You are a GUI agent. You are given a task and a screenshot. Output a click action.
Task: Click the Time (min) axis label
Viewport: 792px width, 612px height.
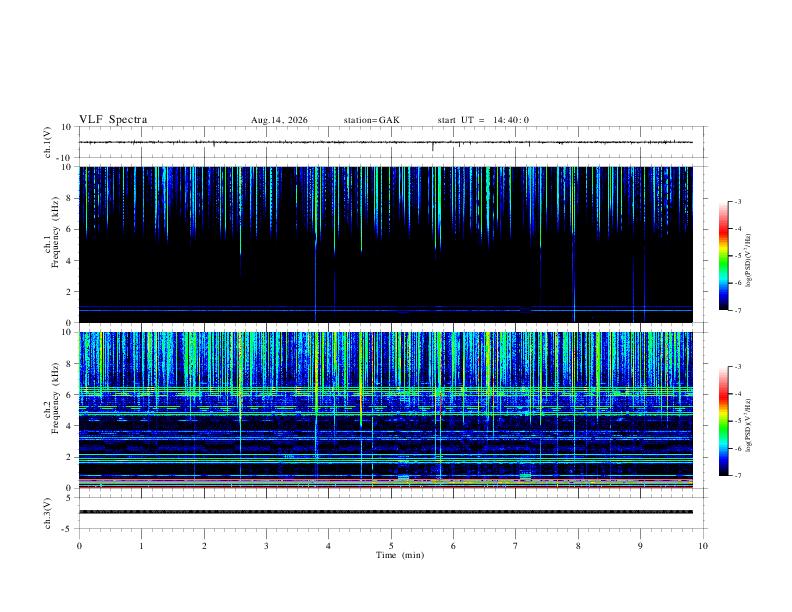point(400,555)
